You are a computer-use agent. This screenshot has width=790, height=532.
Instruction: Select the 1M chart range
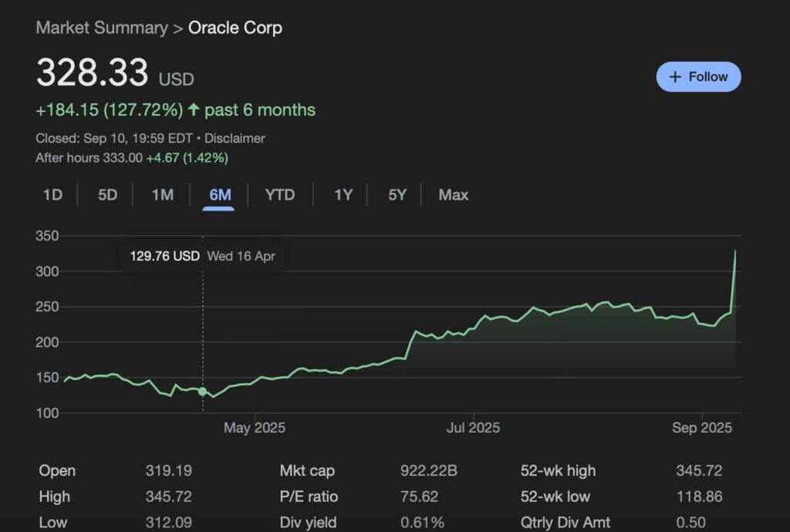click(x=163, y=195)
